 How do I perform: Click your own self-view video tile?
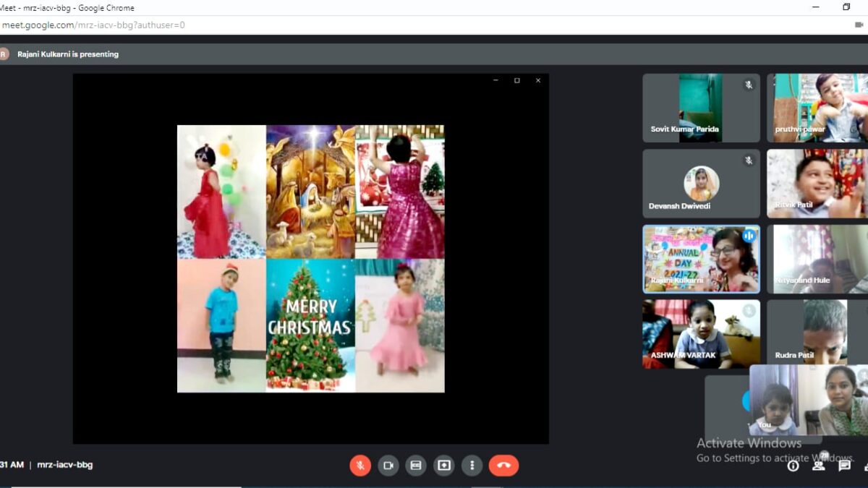pos(808,400)
